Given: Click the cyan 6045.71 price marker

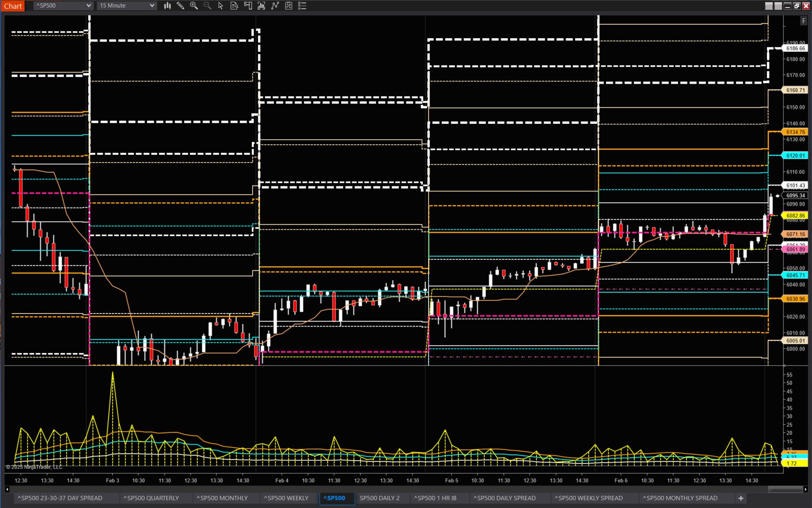Looking at the screenshot, I should (x=795, y=275).
